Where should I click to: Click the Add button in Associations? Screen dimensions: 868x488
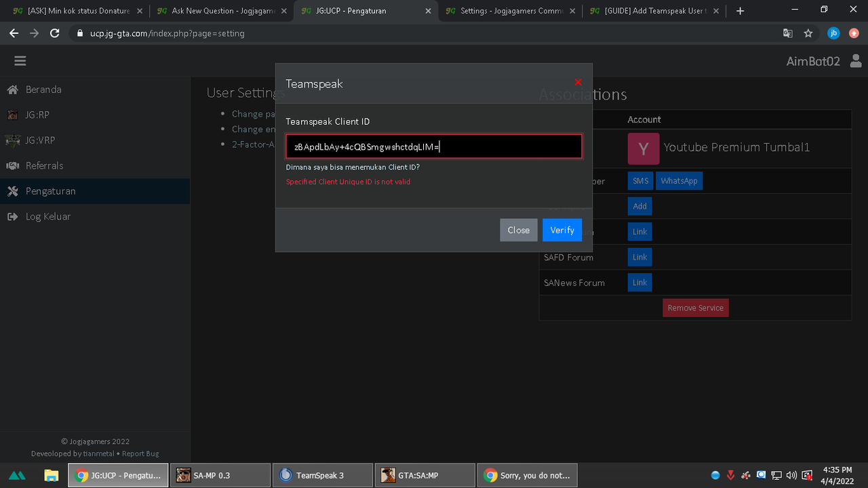pos(640,206)
